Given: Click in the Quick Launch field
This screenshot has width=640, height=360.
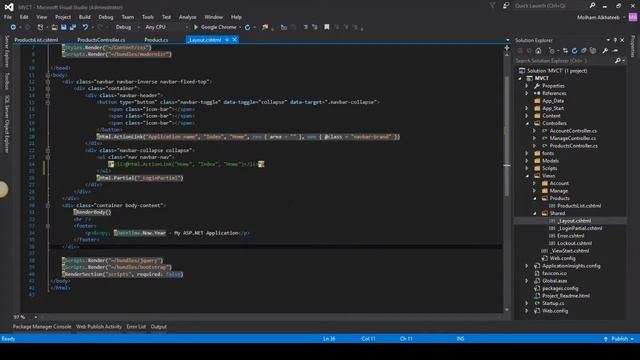Looking at the screenshot, I should (x=550, y=6).
